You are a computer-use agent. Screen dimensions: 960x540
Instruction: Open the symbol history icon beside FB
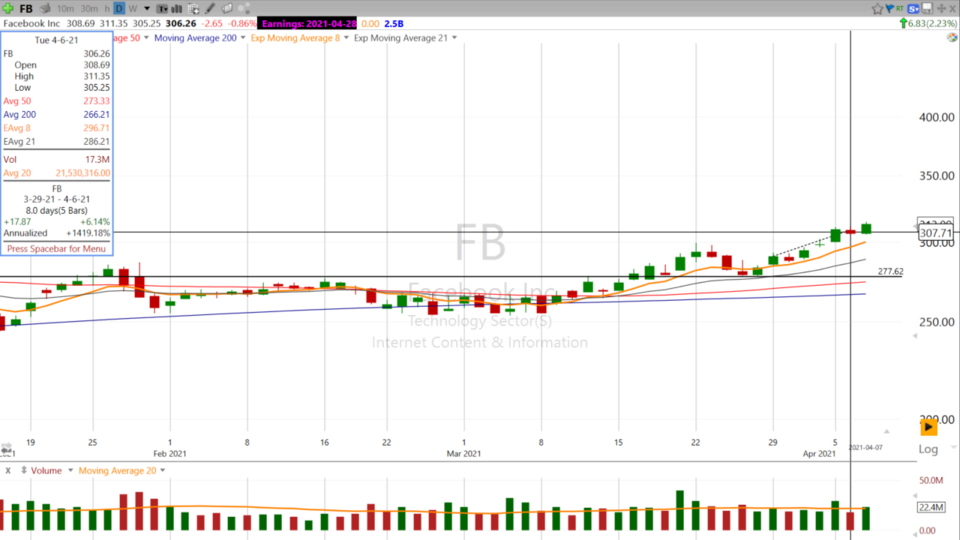tap(45, 9)
